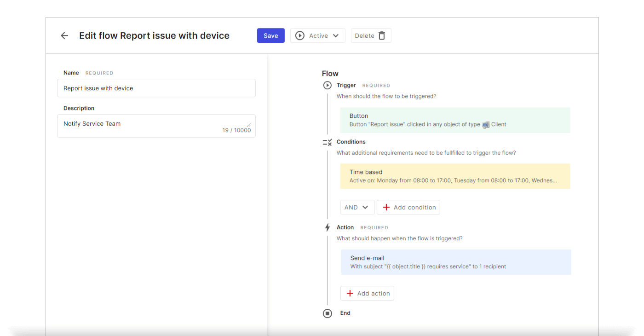Screen dimensions: 644x336
Task: Click into the Name input field
Action: click(156, 88)
